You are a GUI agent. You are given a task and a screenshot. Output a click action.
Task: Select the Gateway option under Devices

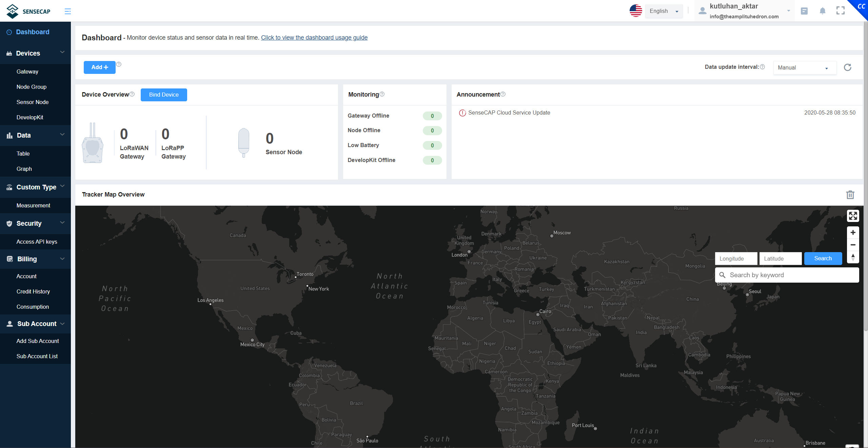(27, 71)
